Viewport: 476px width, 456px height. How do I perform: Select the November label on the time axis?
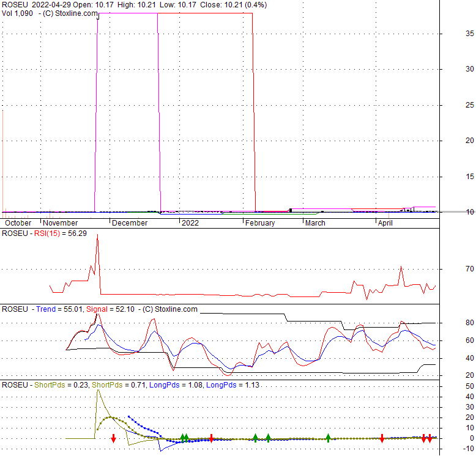61,223
